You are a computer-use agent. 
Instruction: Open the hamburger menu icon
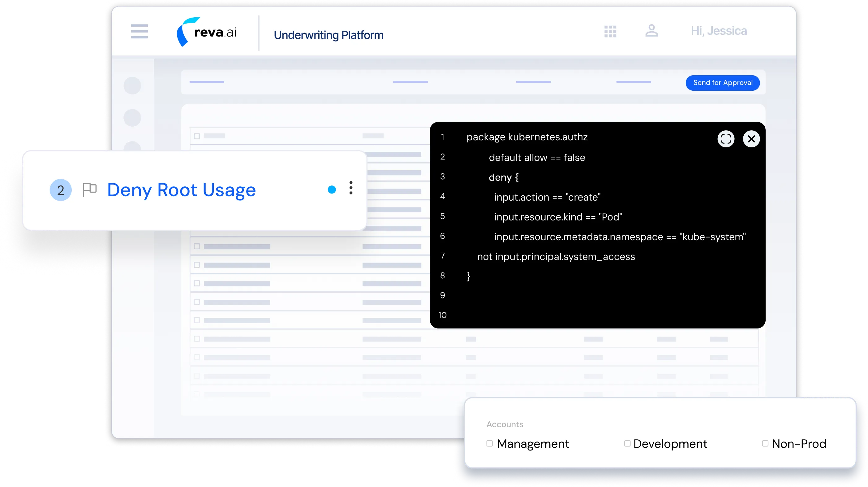[139, 31]
